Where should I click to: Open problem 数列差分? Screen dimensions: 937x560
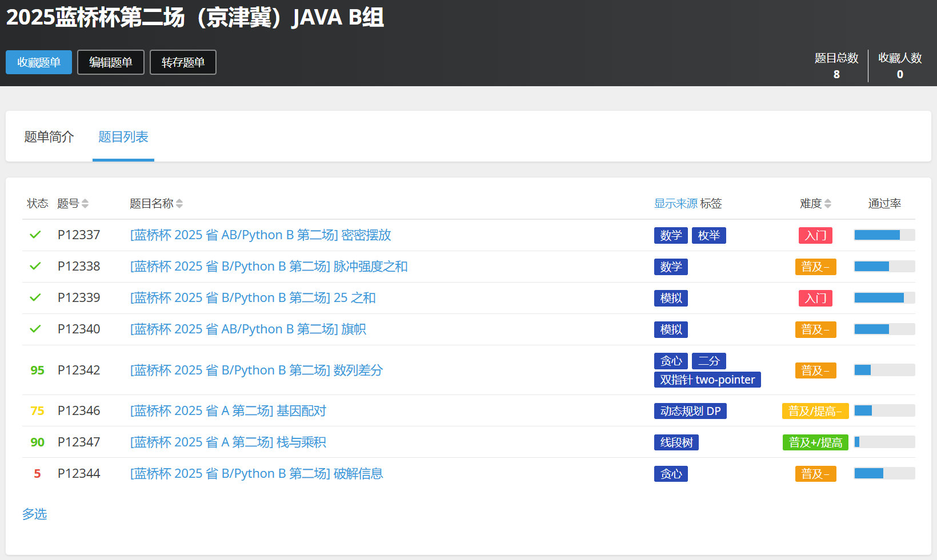click(x=257, y=370)
